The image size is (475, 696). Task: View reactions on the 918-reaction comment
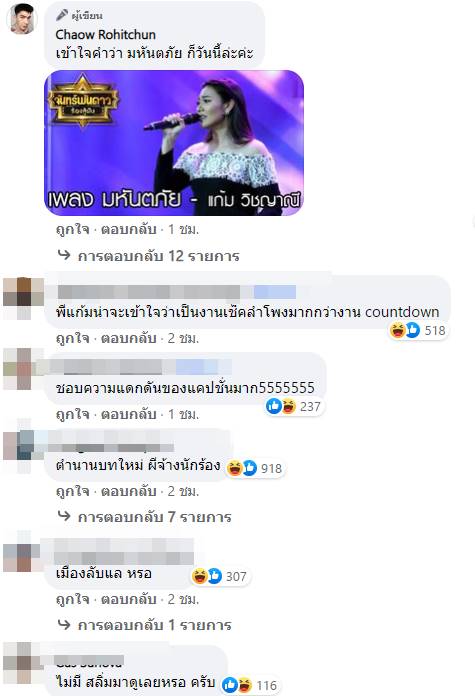[x=255, y=468]
